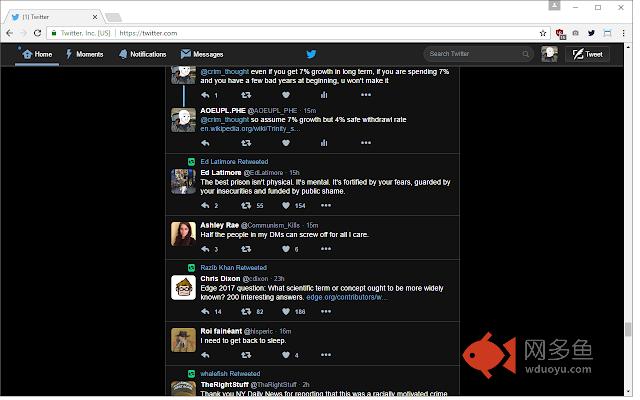Open the Moments tab

pyautogui.click(x=84, y=54)
